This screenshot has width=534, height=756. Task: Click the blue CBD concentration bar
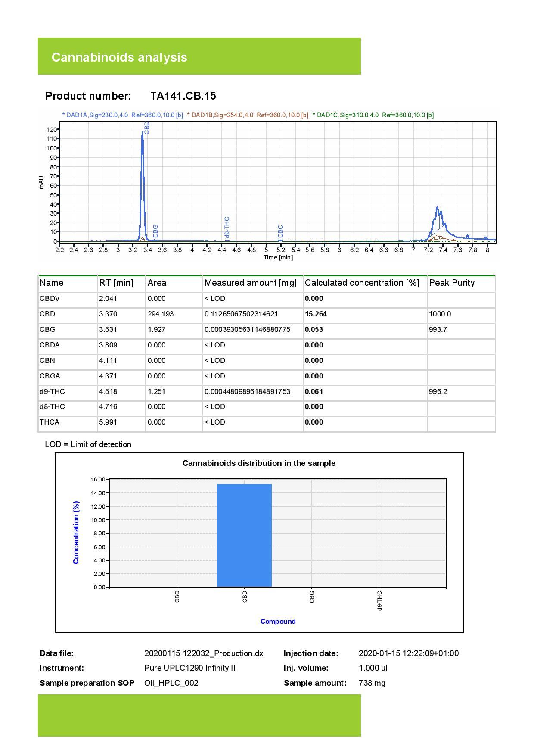pyautogui.click(x=244, y=535)
